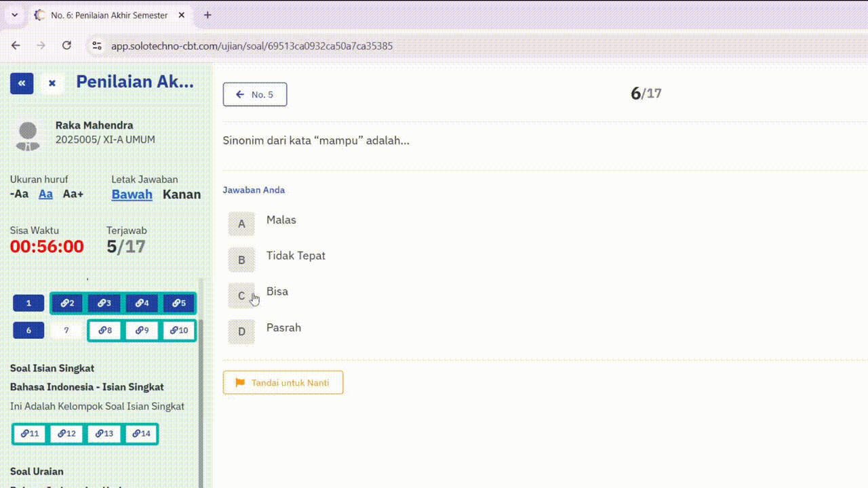Screen dimensions: 868x488
Task: Open a new browser tab
Action: tap(208, 15)
